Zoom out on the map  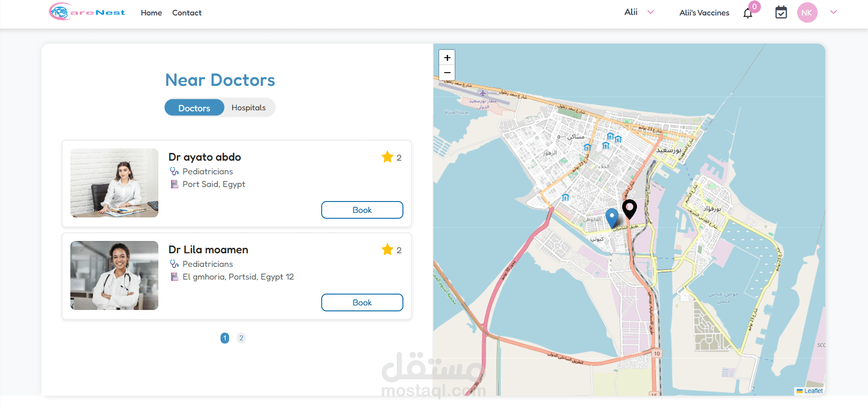[447, 73]
